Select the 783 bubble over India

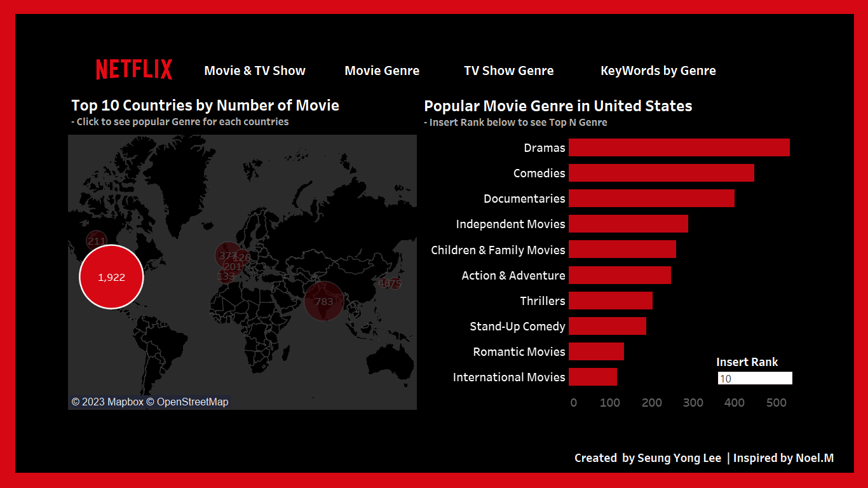tap(324, 301)
